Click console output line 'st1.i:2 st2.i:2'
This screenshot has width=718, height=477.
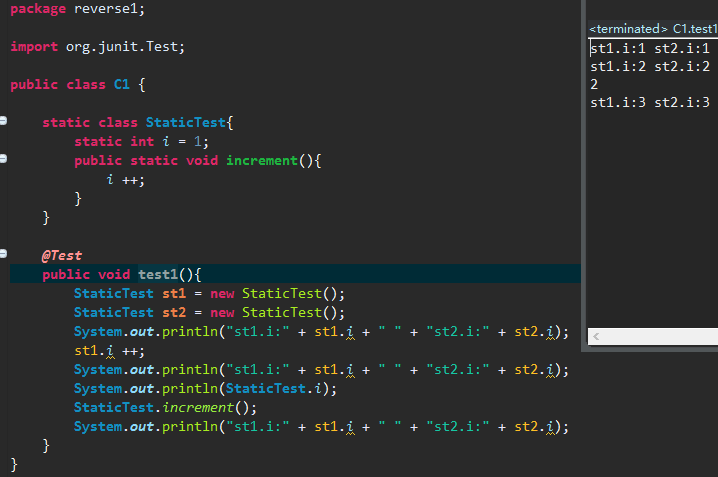650,66
